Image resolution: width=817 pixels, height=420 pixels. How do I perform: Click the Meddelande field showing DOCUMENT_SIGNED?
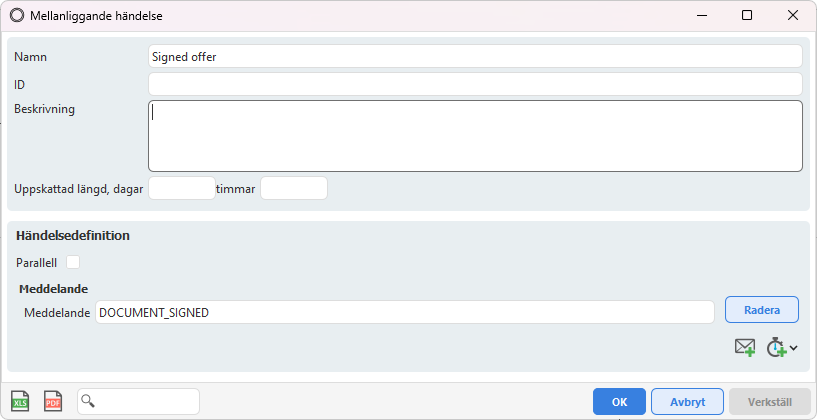tap(405, 312)
